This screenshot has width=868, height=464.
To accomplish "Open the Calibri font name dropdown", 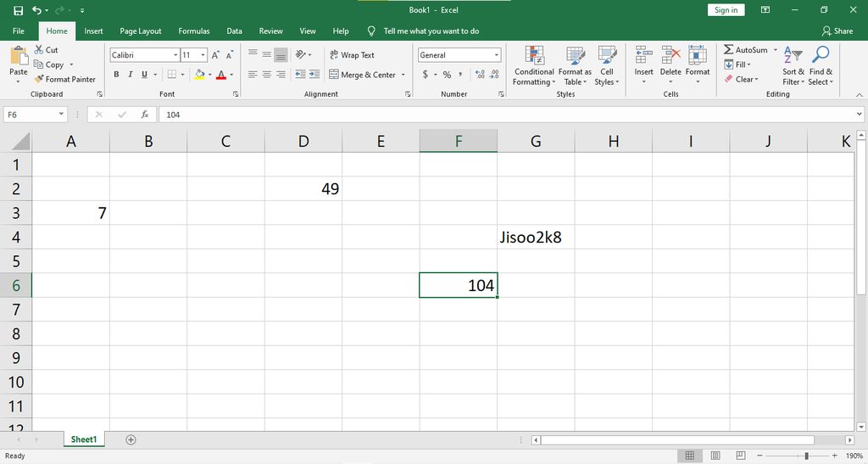I will tap(175, 55).
